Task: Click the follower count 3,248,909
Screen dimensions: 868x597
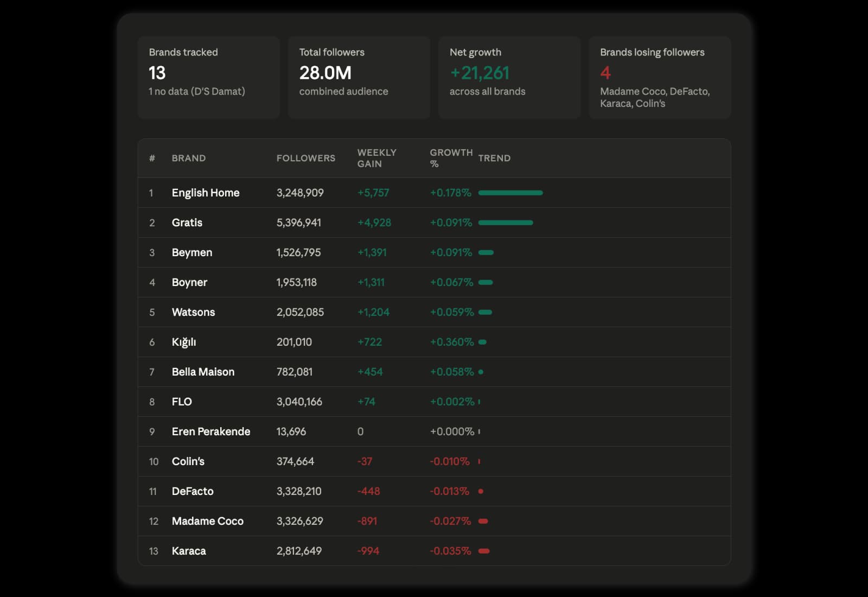Action: coord(300,193)
